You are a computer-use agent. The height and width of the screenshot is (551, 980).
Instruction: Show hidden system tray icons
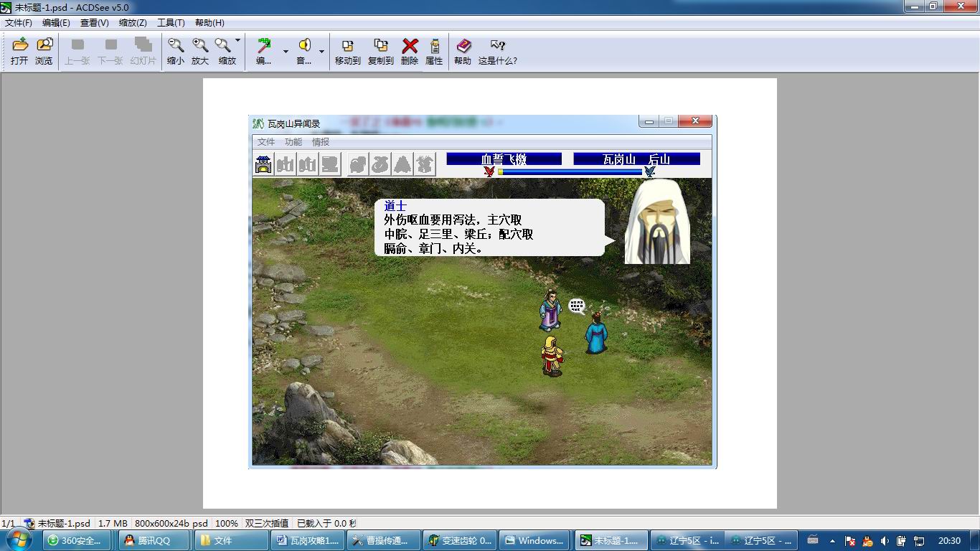pos(832,541)
